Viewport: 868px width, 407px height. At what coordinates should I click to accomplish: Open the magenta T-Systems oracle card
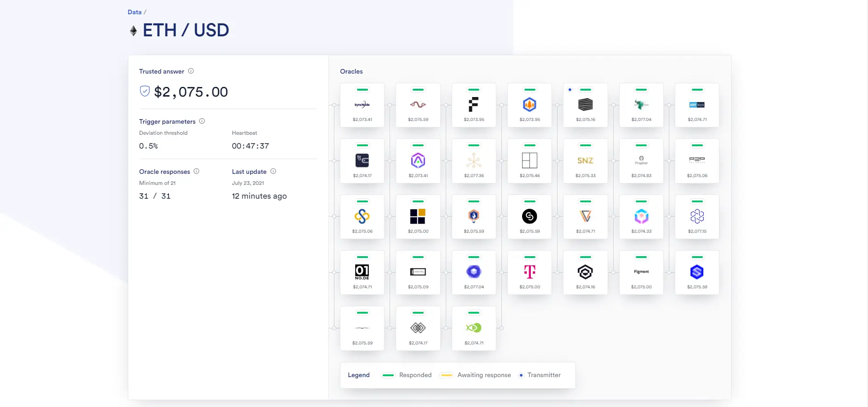coord(529,272)
